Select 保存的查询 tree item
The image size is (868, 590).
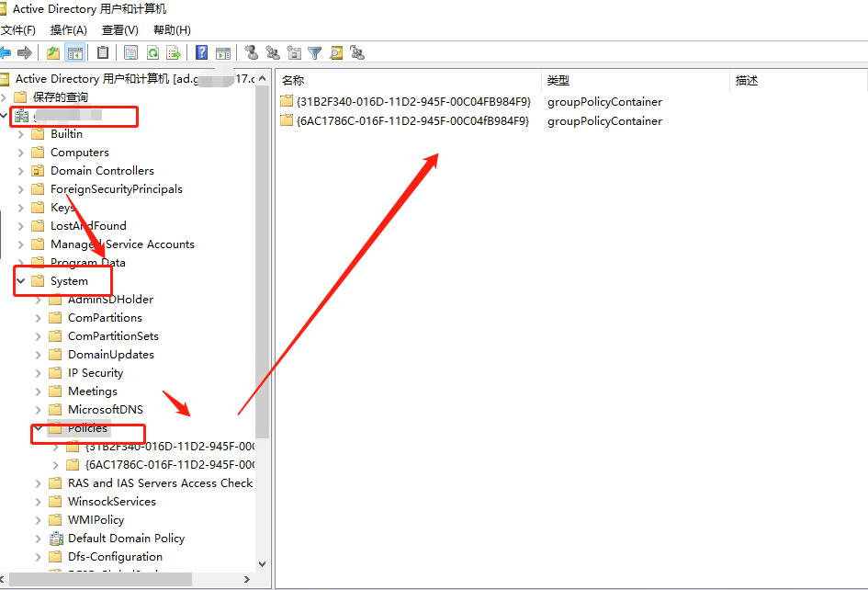click(x=61, y=97)
